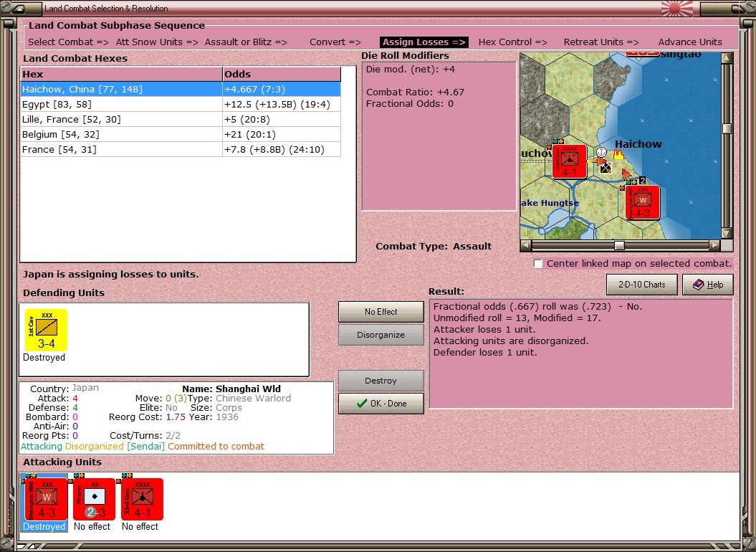Select the Shanghai Wld attacking unit counter
This screenshot has height=552, width=756.
47,499
